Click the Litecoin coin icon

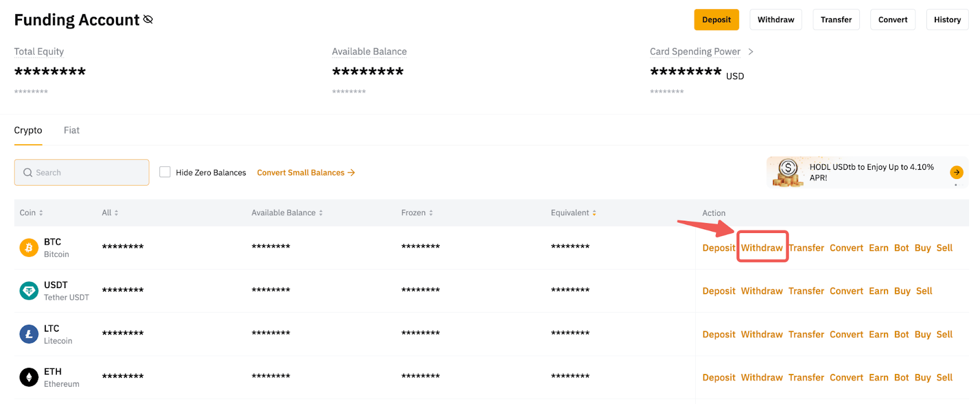click(29, 334)
